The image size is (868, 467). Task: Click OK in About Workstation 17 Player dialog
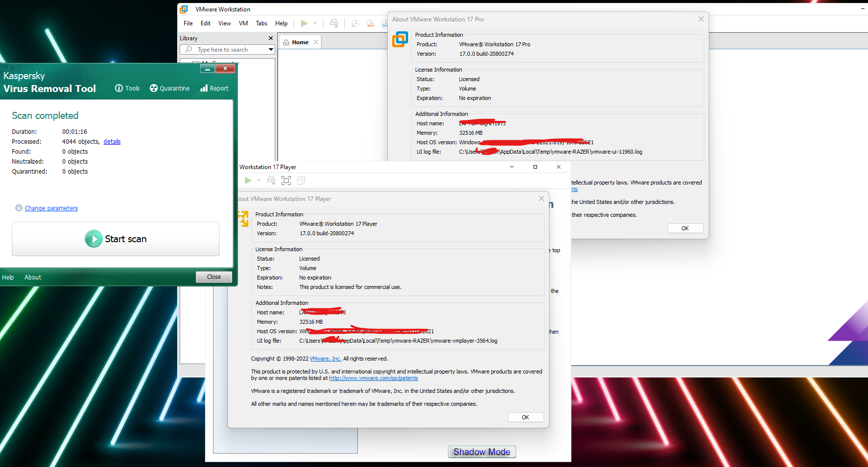pyautogui.click(x=526, y=417)
